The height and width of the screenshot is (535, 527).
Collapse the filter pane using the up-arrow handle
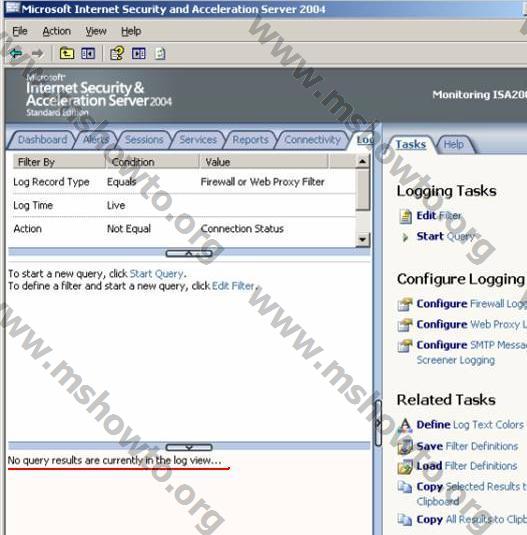(189, 254)
